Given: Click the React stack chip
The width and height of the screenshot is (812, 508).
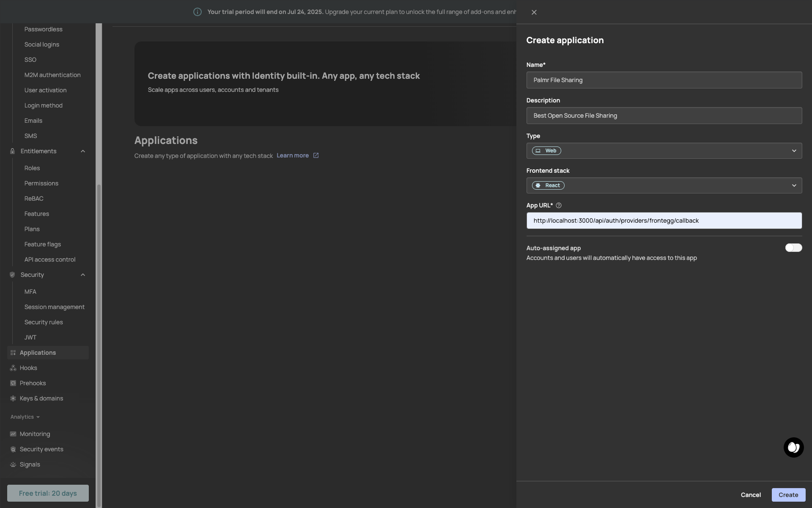Looking at the screenshot, I should (548, 185).
